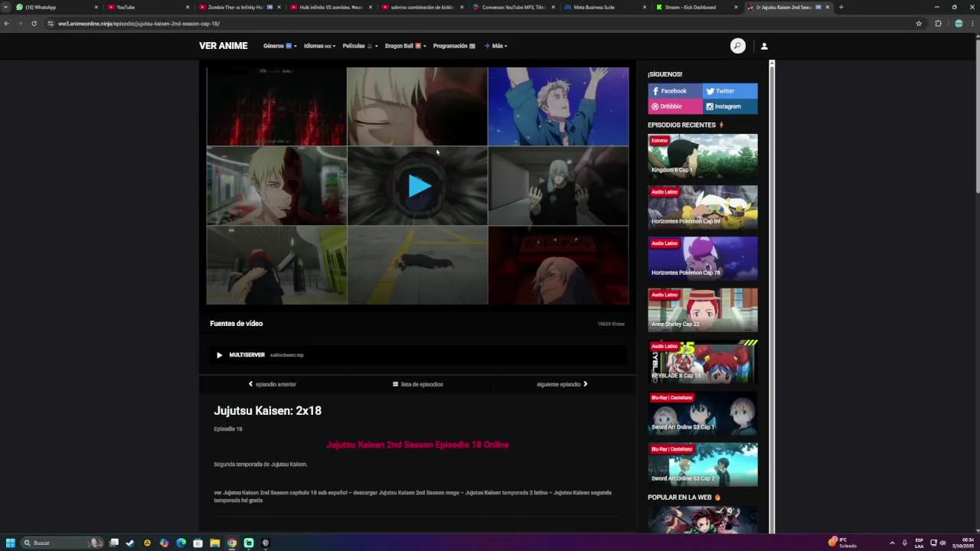Open the volume speaker tray icon
This screenshot has width=980, height=551.
pyautogui.click(x=942, y=543)
